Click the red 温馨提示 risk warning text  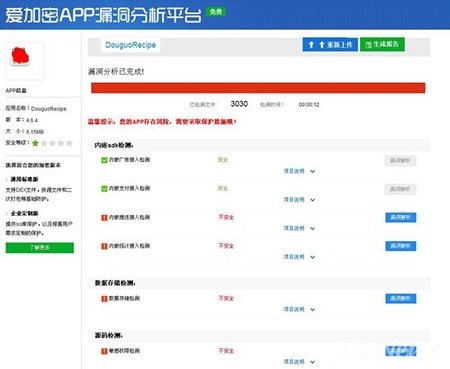click(x=162, y=122)
